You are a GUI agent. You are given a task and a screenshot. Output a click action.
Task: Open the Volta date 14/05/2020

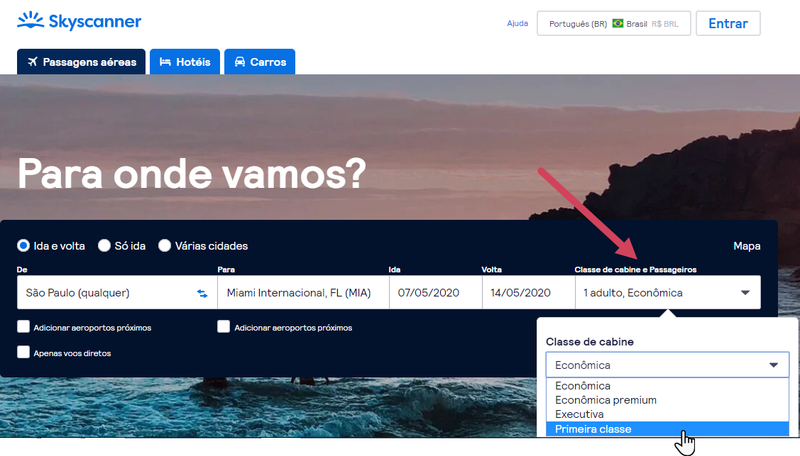529,293
